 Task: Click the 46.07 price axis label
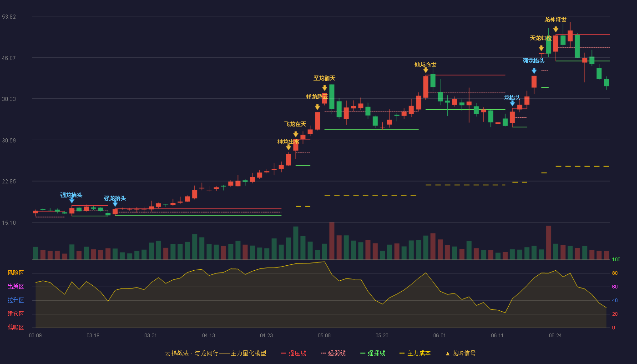[9, 58]
